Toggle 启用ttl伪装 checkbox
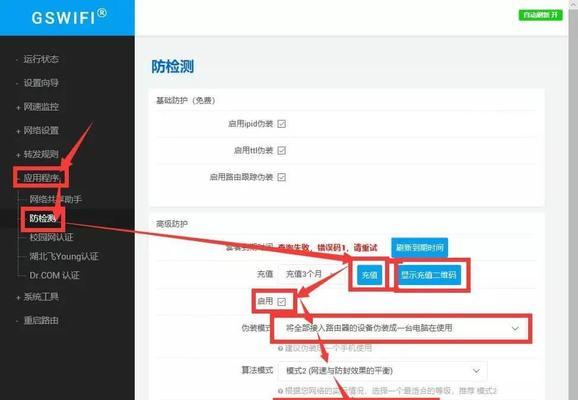Viewport: 578px width, 400px height. pyautogui.click(x=282, y=150)
